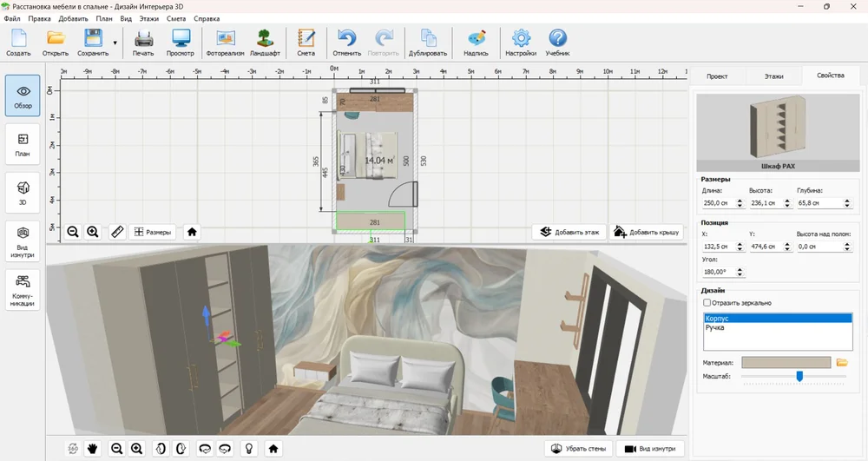Open Коммуникации mode

point(23,290)
